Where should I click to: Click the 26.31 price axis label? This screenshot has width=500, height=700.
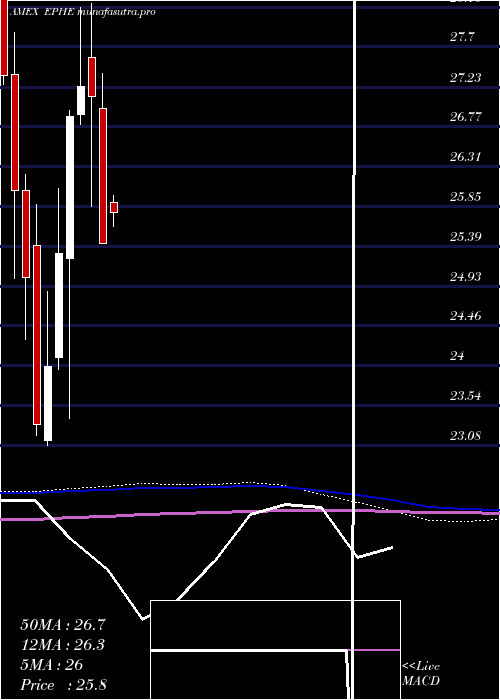(x=466, y=157)
